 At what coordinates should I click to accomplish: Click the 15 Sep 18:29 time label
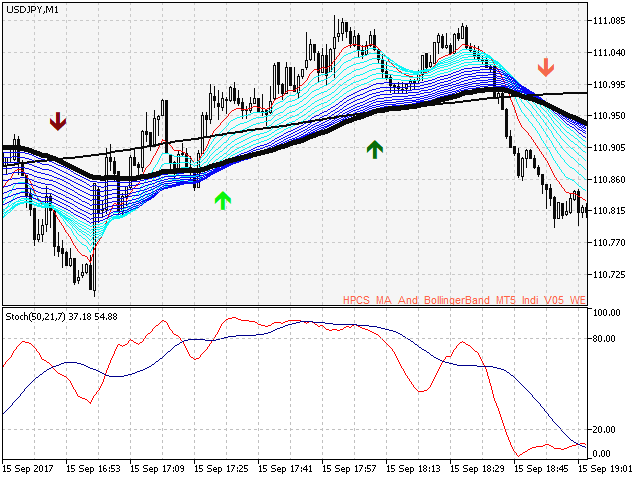[x=477, y=469]
